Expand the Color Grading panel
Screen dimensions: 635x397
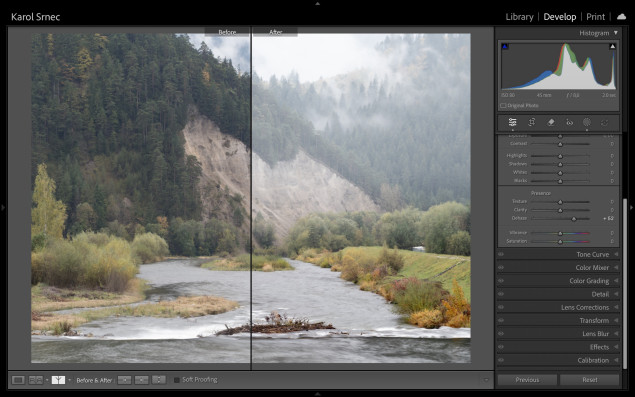pos(558,281)
